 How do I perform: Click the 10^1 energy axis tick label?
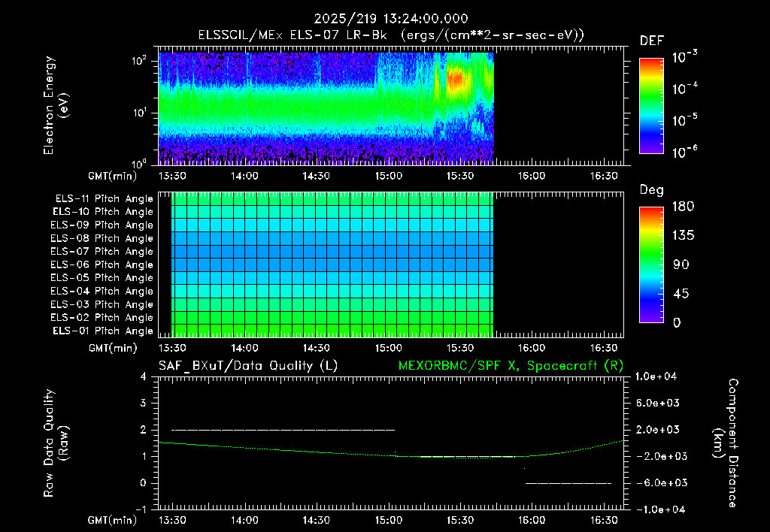139,113
